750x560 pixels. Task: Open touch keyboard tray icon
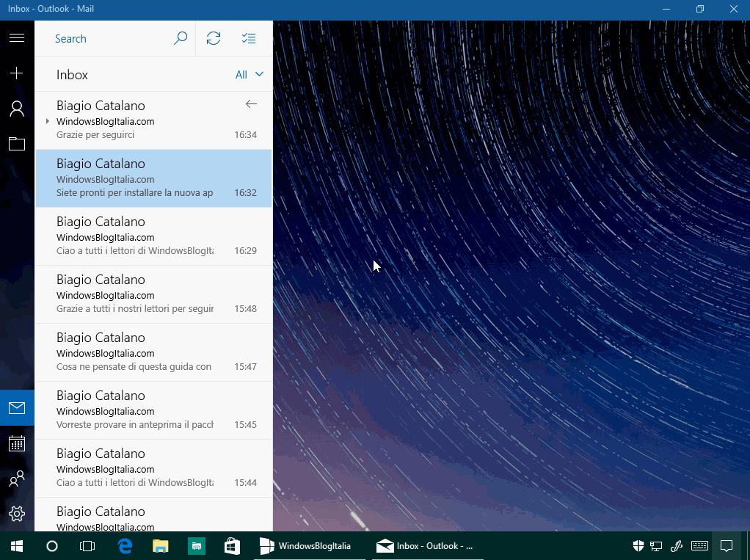(x=699, y=545)
